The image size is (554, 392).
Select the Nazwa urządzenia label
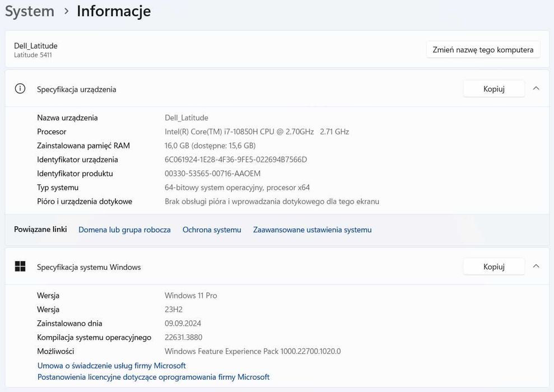pos(67,118)
